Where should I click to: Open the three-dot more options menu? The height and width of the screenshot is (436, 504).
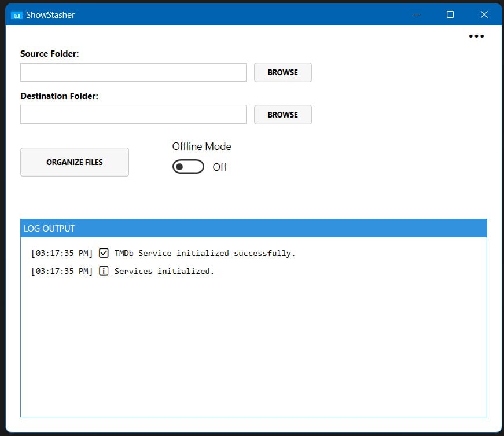coord(476,36)
